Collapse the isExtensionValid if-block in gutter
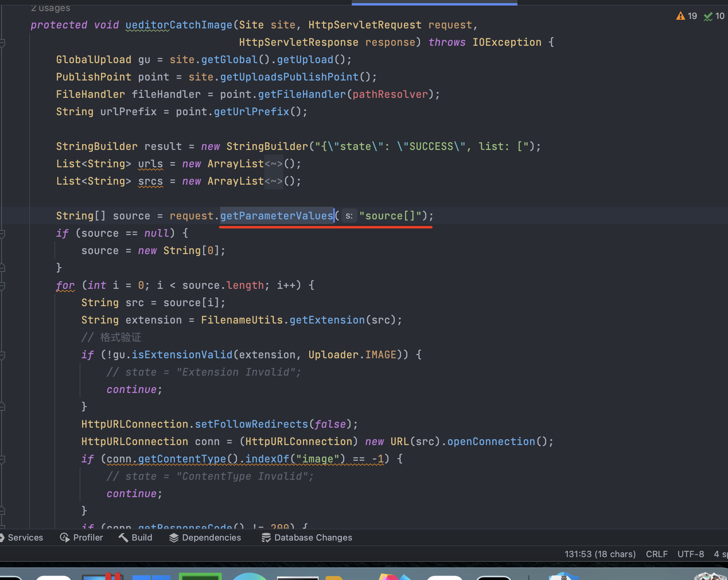Viewport: 728px width, 580px height. pyautogui.click(x=2, y=355)
